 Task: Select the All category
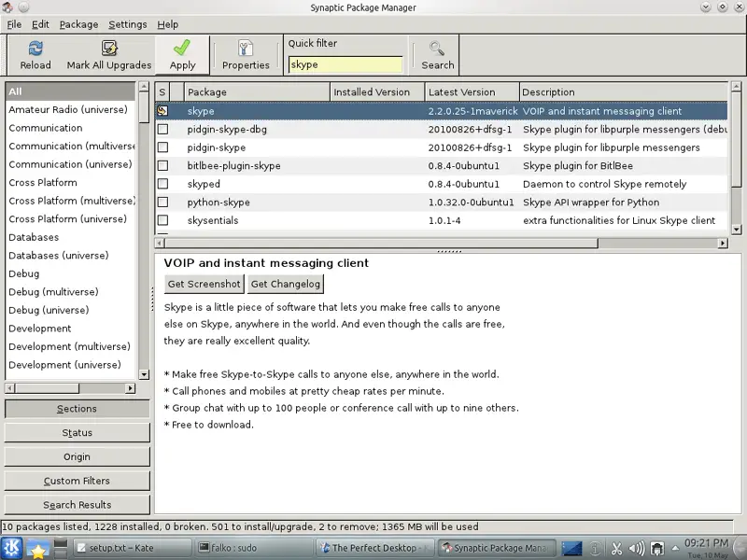click(x=71, y=91)
